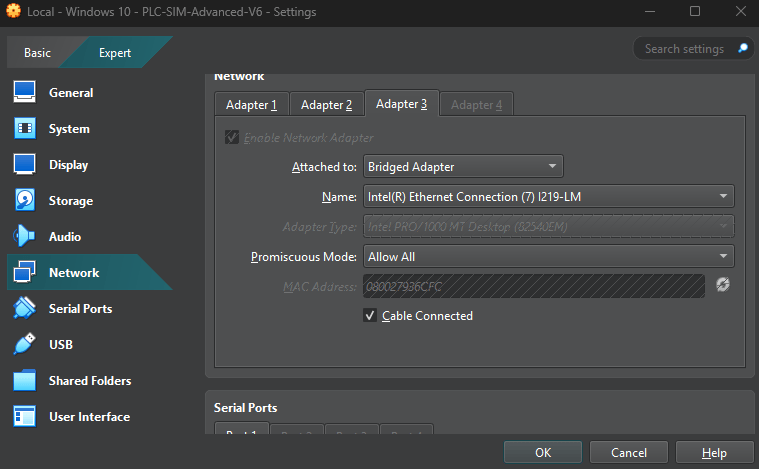The height and width of the screenshot is (469, 759).
Task: Open the Storage disk icon
Action: [x=25, y=201]
